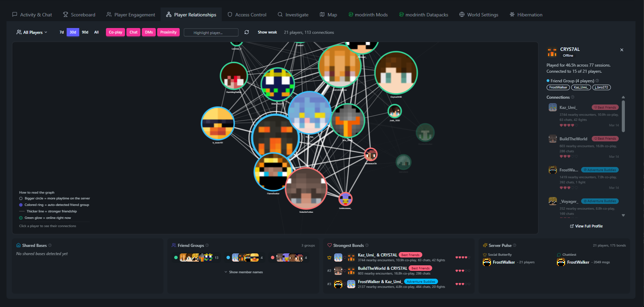
Task: Open the Player Engagement tab
Action: point(131,15)
